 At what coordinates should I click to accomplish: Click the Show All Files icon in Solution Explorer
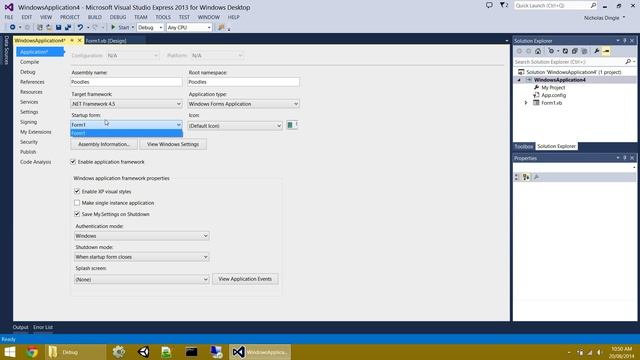(x=584, y=51)
